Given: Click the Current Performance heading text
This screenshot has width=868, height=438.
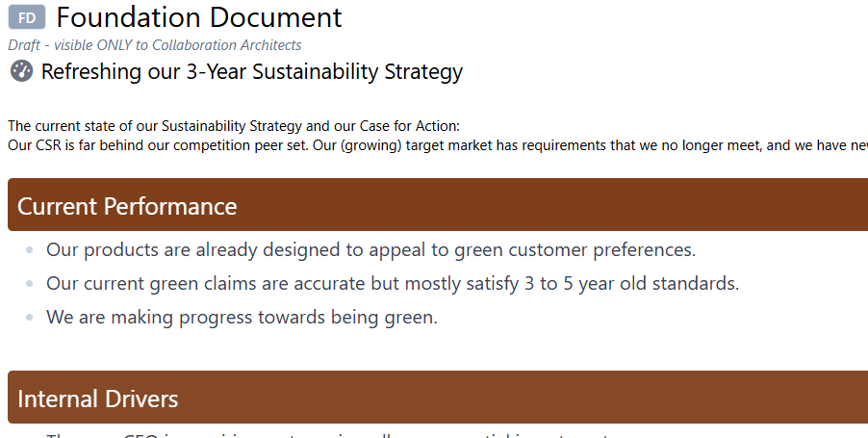Looking at the screenshot, I should [x=127, y=206].
